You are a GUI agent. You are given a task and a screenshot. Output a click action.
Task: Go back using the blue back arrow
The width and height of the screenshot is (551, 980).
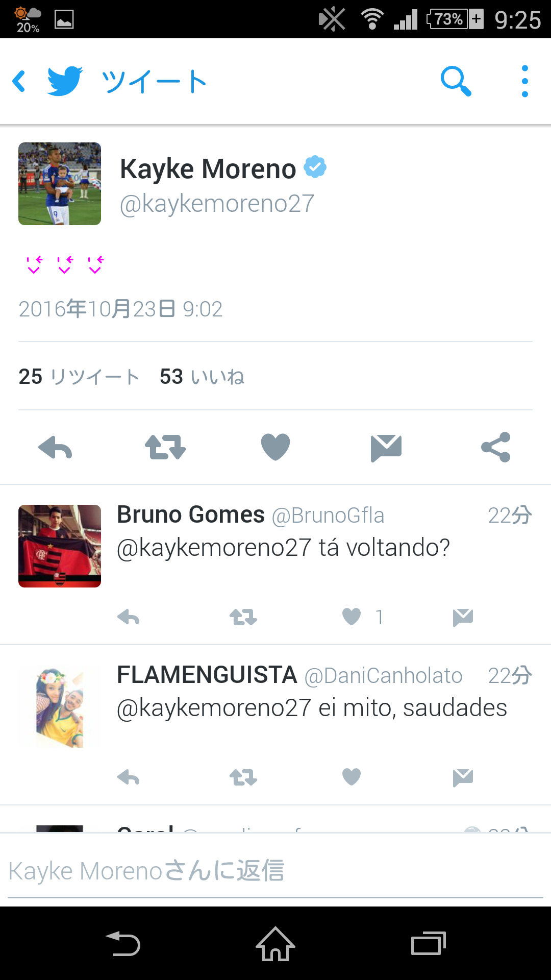point(19,81)
